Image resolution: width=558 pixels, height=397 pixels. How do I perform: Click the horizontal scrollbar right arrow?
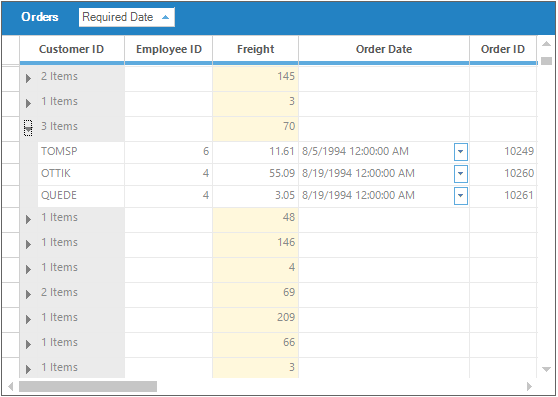pos(529,386)
